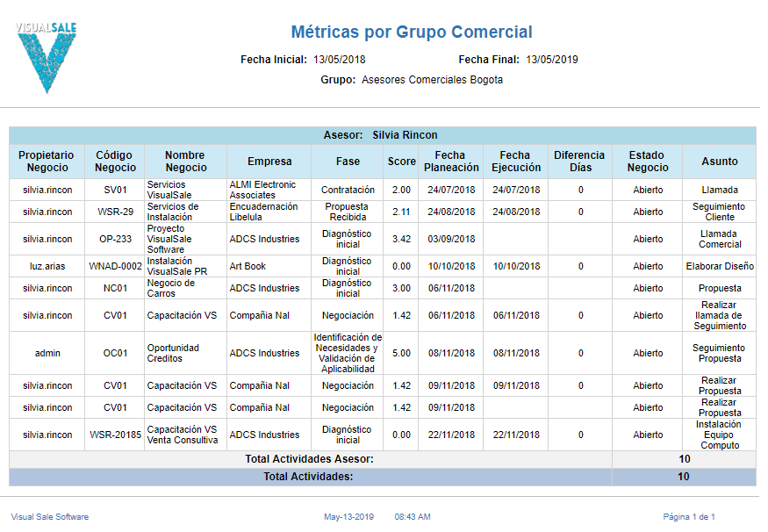Select business code NC01
Screen dimensions: 768x532
[115, 289]
